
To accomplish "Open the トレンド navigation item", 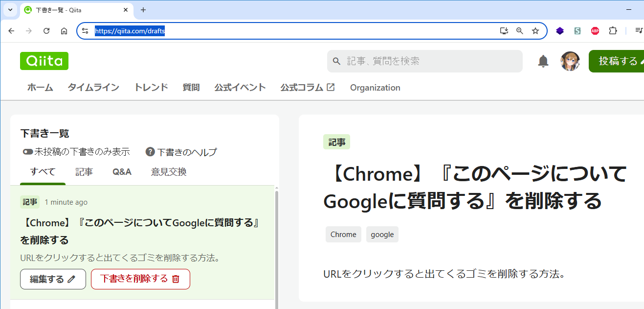I will (x=151, y=88).
